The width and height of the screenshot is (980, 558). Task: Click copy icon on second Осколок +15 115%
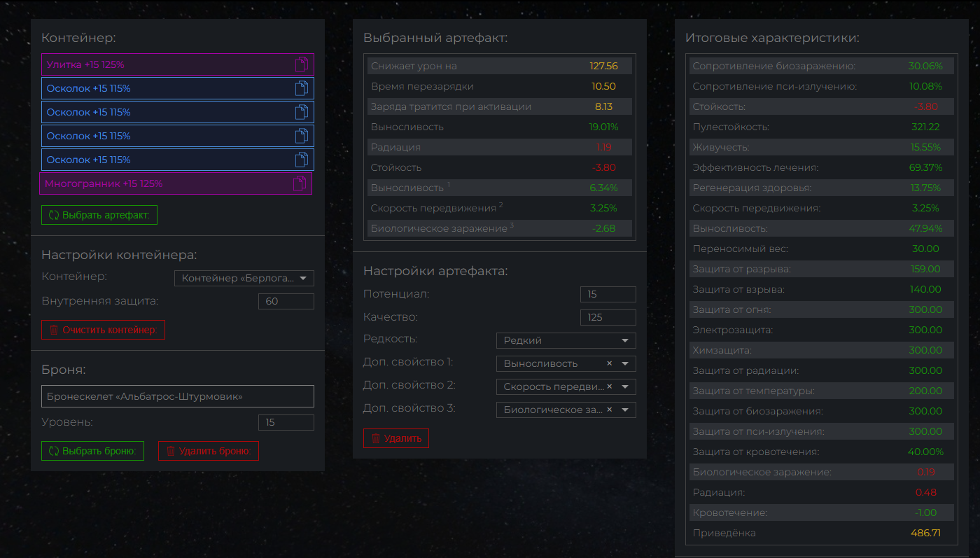301,112
